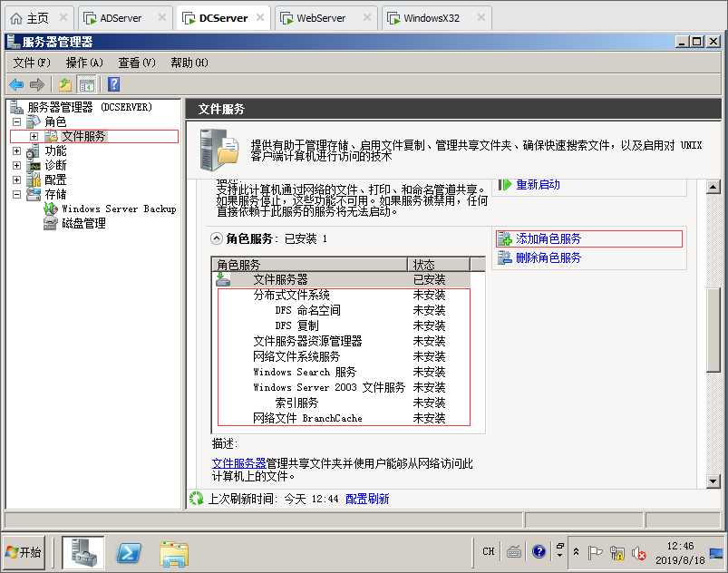728x573 pixels.
Task: Click the 添加角色服务 icon
Action: click(505, 238)
